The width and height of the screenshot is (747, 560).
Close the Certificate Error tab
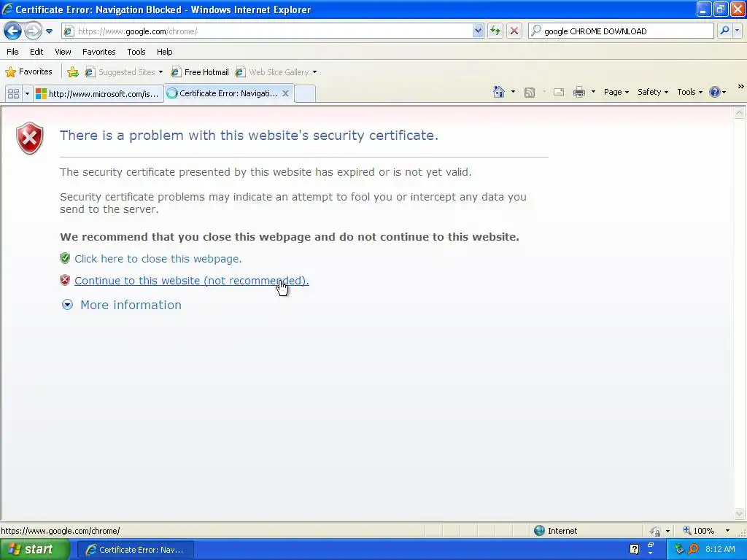coord(285,93)
